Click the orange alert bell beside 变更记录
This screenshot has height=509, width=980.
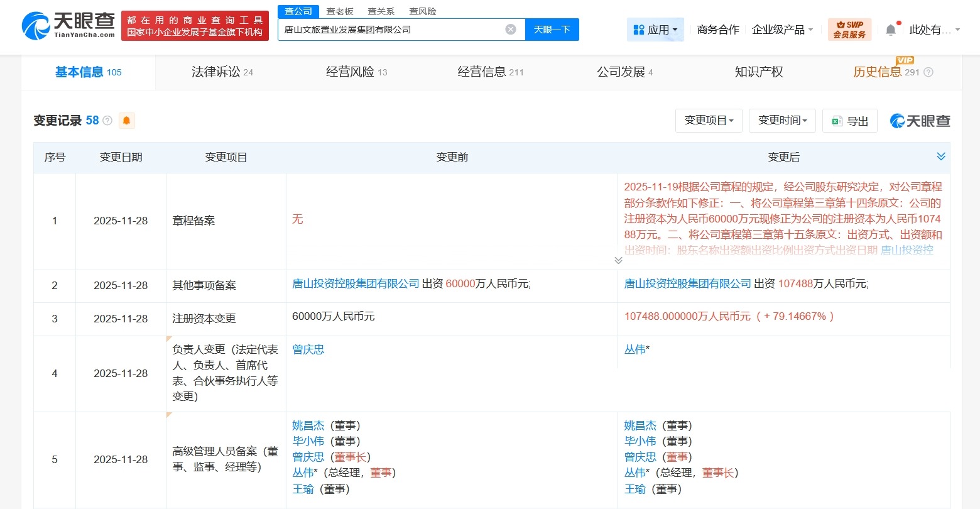(x=126, y=120)
